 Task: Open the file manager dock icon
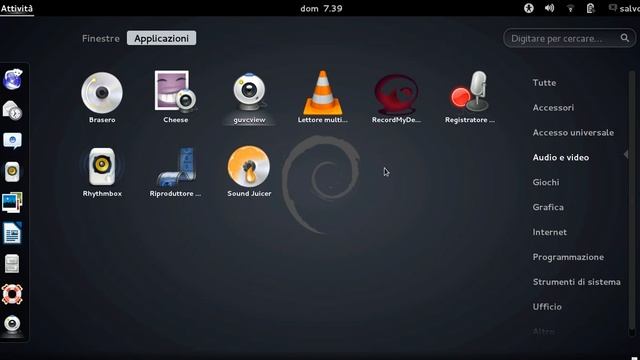point(12,264)
